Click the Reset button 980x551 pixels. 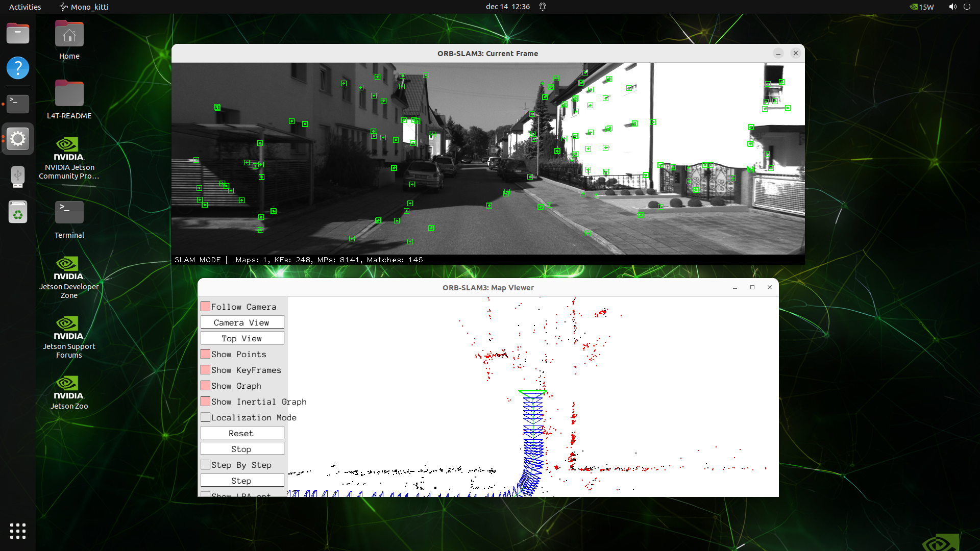coord(242,433)
